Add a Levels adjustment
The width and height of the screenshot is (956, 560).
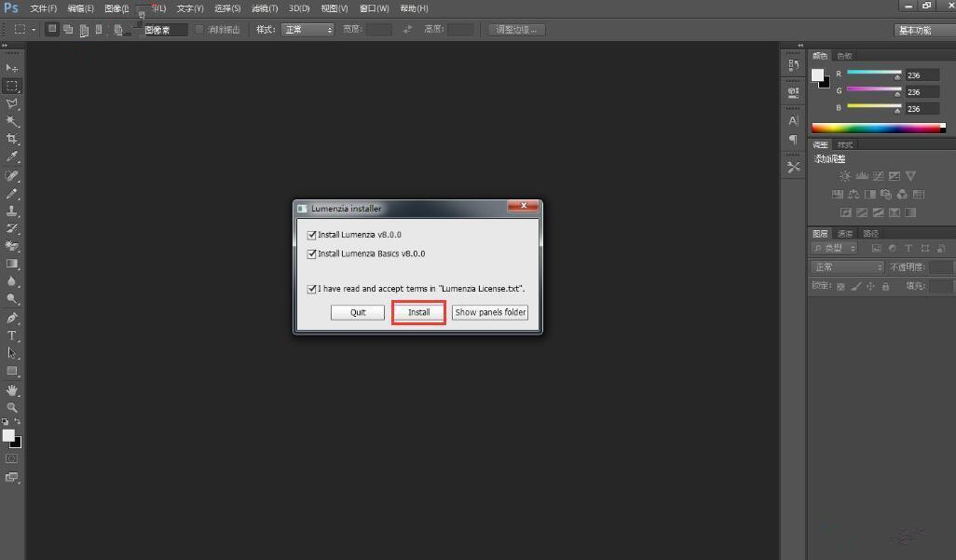pyautogui.click(x=862, y=176)
